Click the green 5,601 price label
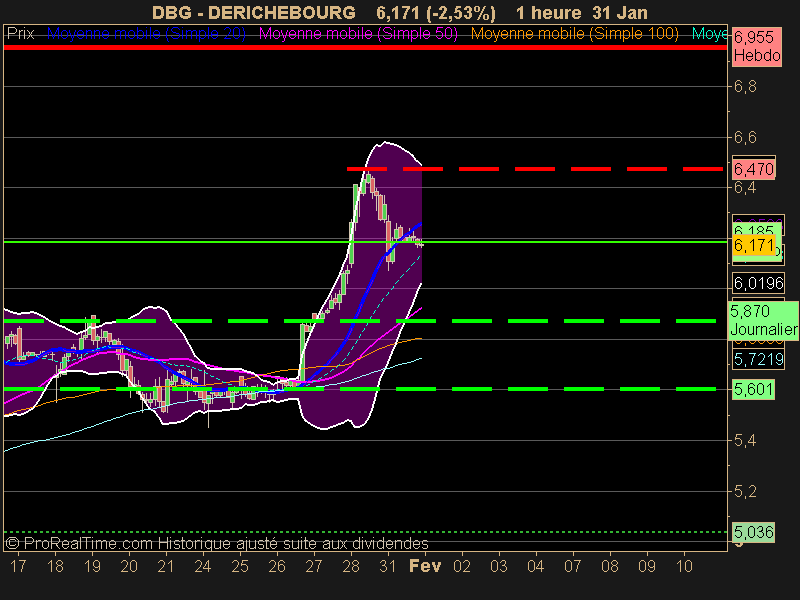The height and width of the screenshot is (600, 800). (754, 389)
